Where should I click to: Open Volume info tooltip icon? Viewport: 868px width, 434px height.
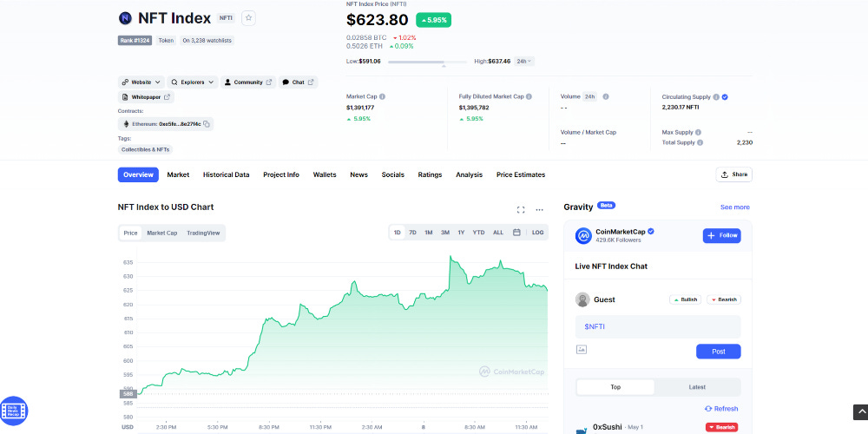(x=606, y=96)
